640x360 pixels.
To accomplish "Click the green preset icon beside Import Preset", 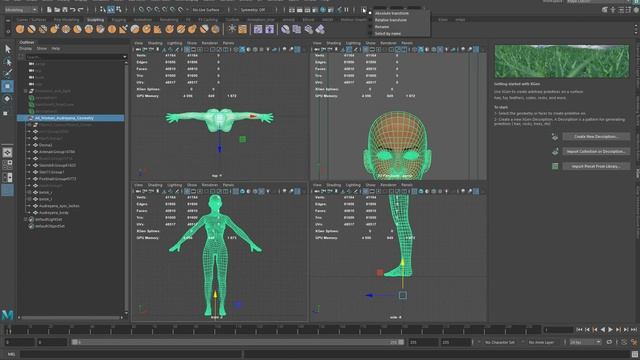I will click(x=555, y=166).
